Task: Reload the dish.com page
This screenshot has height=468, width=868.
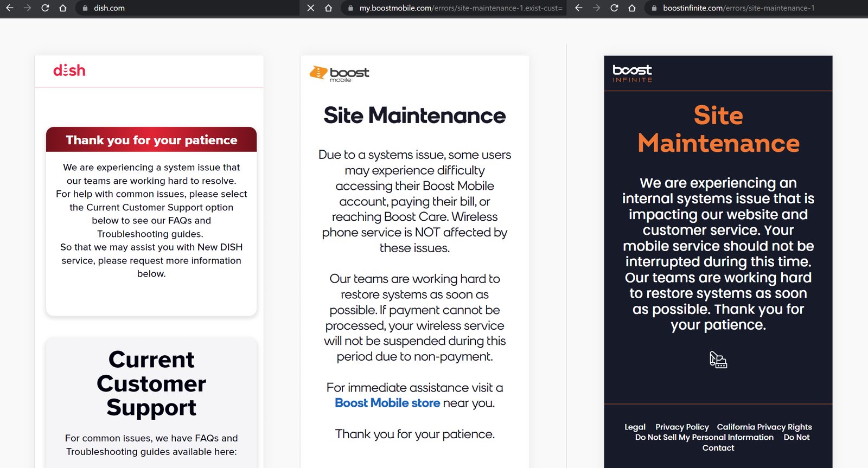Action: click(x=45, y=8)
